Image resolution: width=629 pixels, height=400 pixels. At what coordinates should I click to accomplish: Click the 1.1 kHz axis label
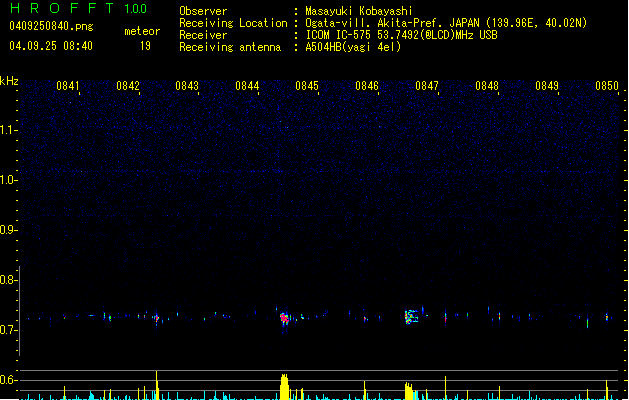click(8, 130)
